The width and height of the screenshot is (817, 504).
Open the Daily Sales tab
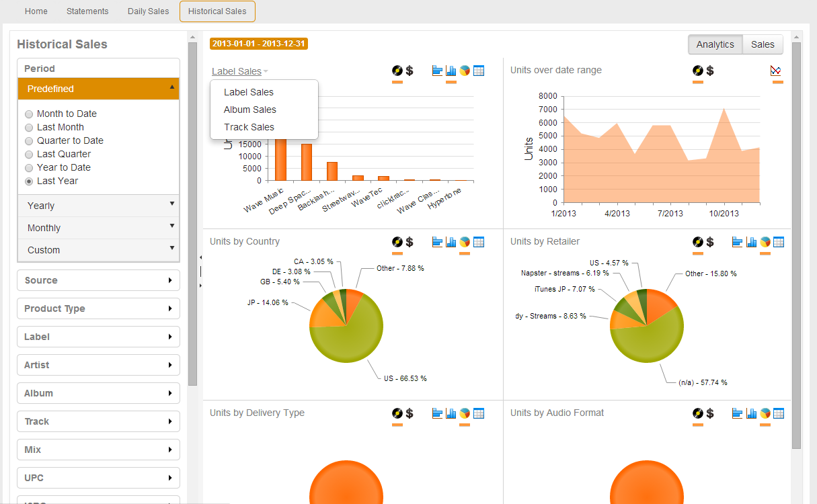pos(149,11)
